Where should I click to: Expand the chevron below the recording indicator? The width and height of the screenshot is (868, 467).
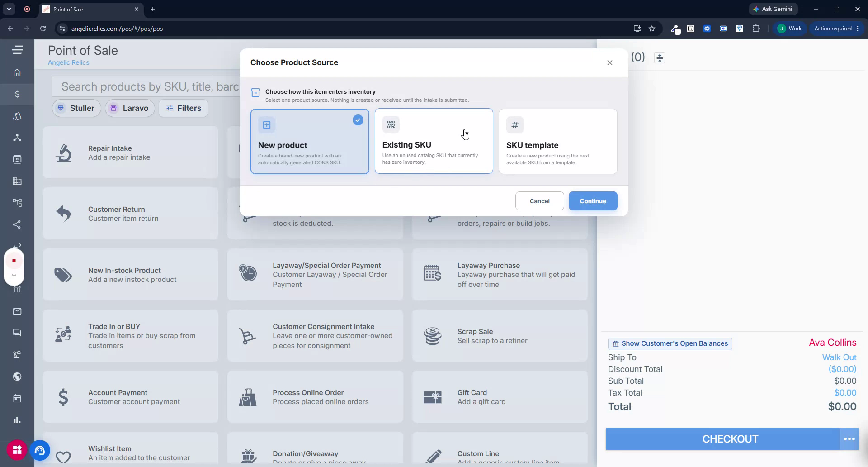tap(14, 275)
